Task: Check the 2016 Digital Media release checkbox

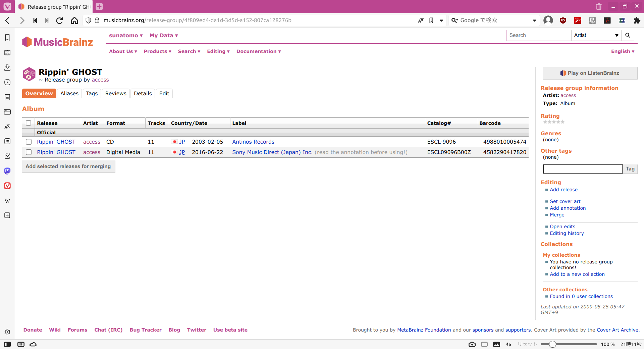Action: pyautogui.click(x=29, y=152)
